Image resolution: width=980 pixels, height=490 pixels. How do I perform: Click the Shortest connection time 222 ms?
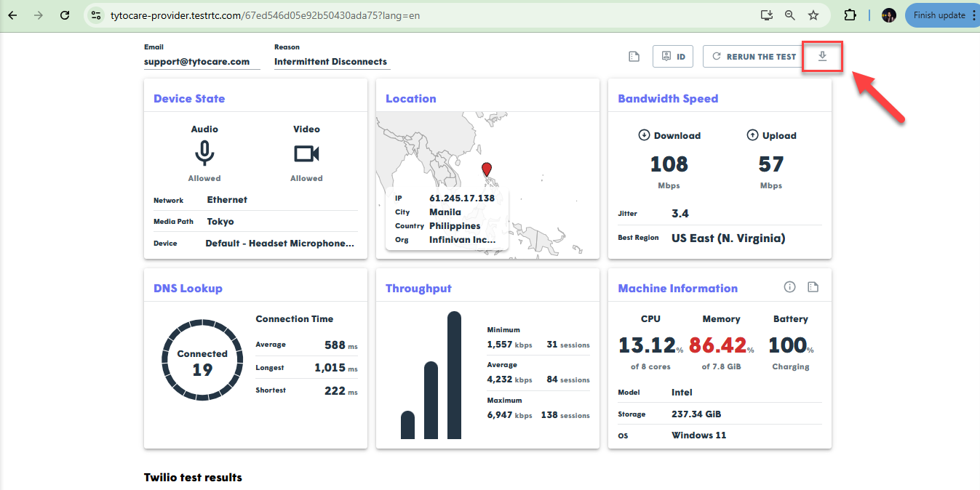pyautogui.click(x=340, y=391)
